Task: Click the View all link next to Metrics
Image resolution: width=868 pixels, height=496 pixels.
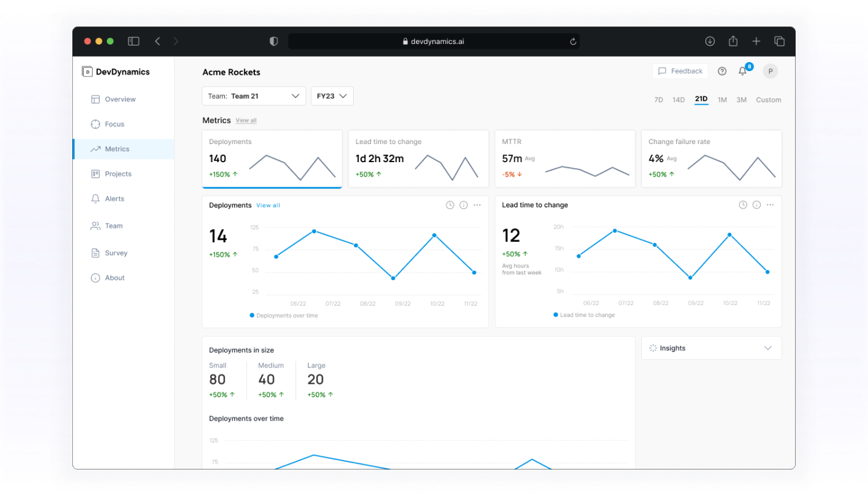Action: [x=246, y=120]
